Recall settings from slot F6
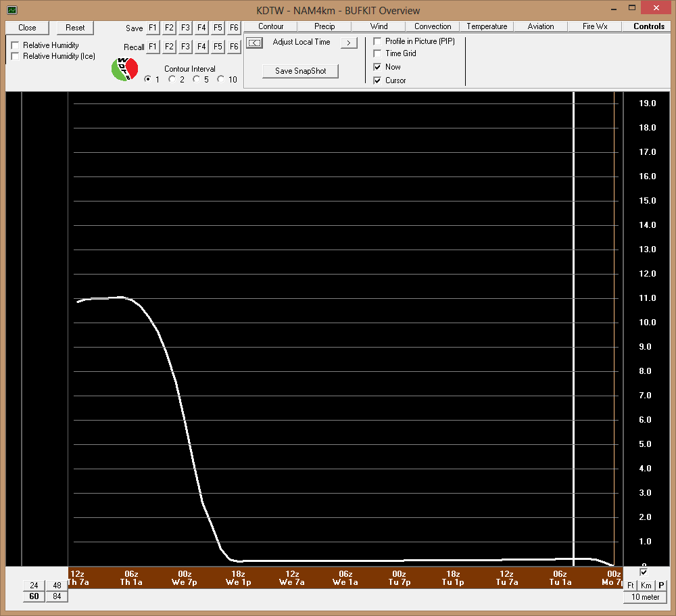Screen dimensions: 676x616 234,47
